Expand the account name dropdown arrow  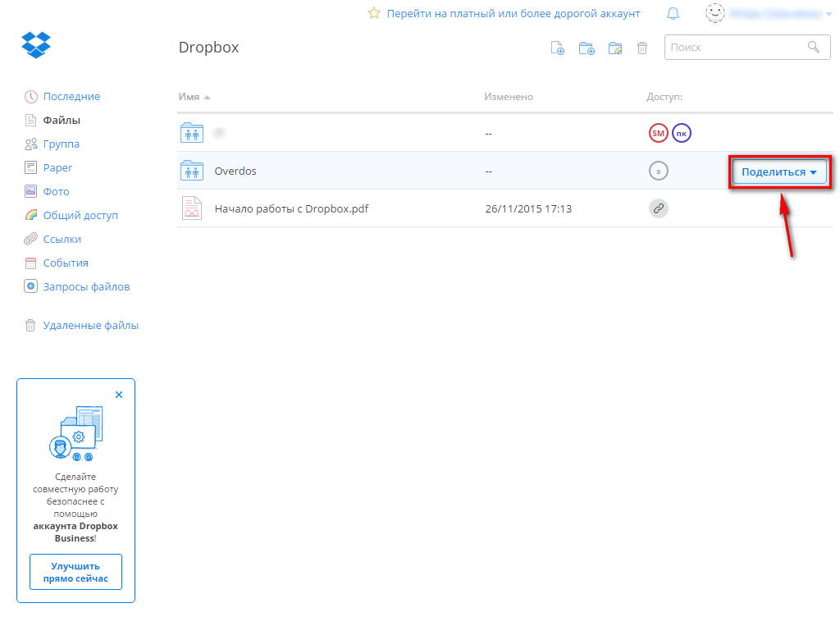(x=829, y=15)
